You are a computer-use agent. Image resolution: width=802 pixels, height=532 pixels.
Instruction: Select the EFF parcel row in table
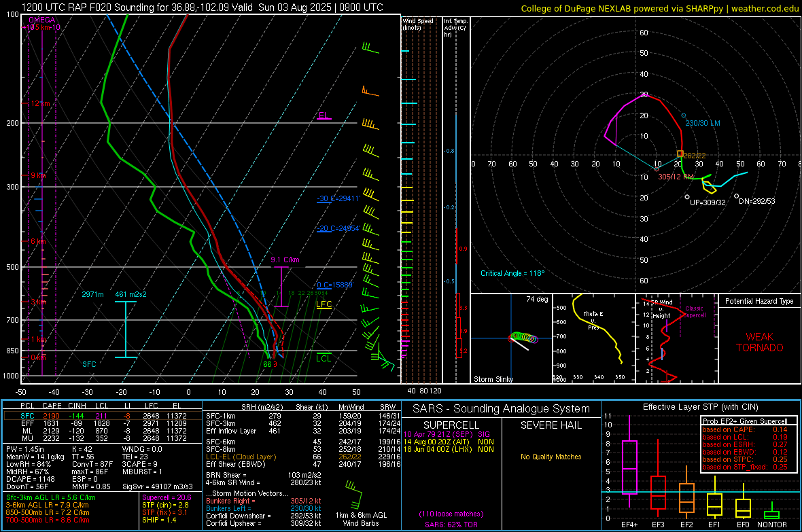(103, 423)
